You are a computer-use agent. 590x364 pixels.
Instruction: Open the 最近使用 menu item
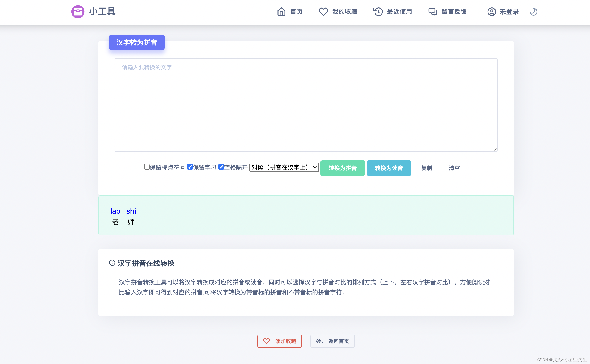tap(399, 12)
